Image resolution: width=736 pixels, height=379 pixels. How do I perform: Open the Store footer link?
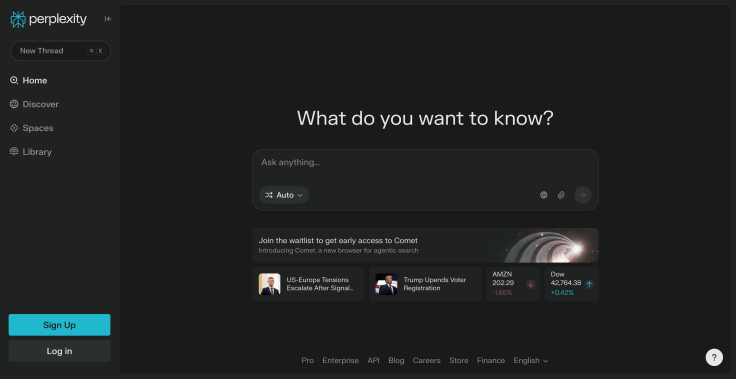[x=459, y=361]
